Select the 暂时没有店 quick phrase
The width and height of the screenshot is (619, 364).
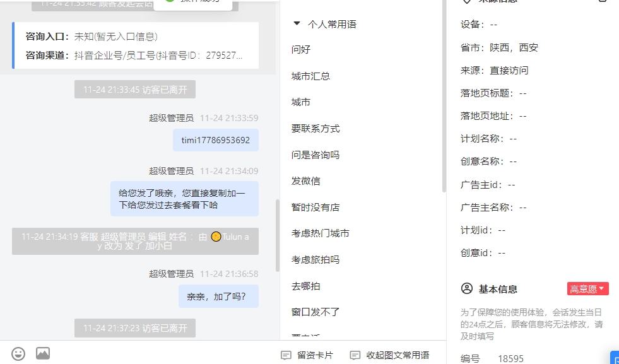[315, 208]
